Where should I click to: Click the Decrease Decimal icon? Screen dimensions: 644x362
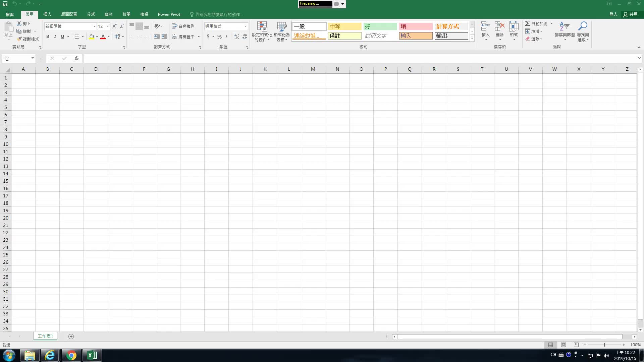245,37
